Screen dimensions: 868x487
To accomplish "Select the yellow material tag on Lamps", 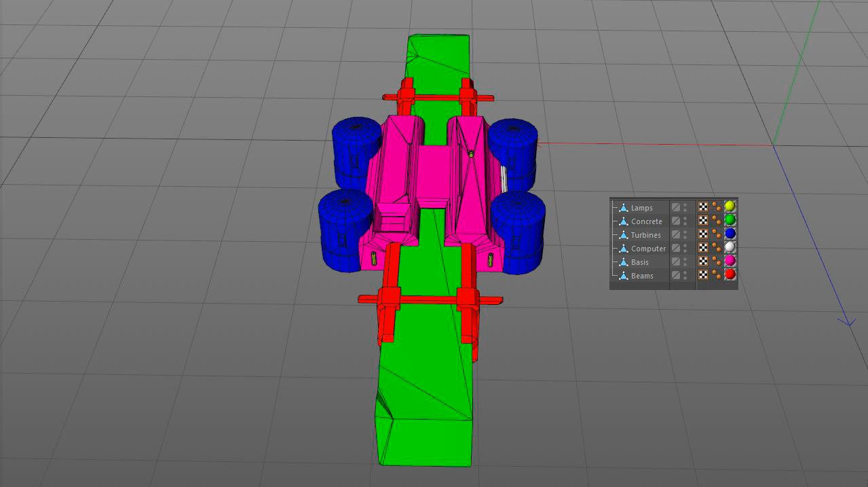I will (730, 206).
